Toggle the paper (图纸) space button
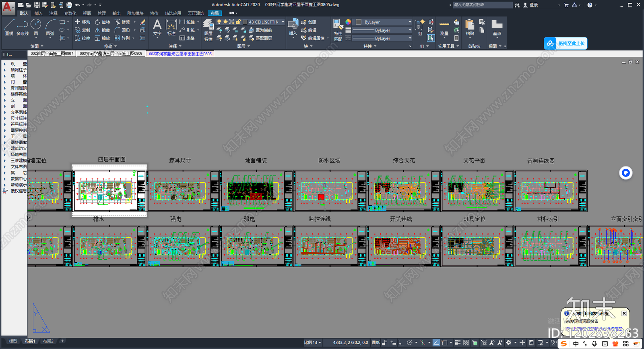Image resolution: width=644 pixels, height=349 pixels. 376,343
